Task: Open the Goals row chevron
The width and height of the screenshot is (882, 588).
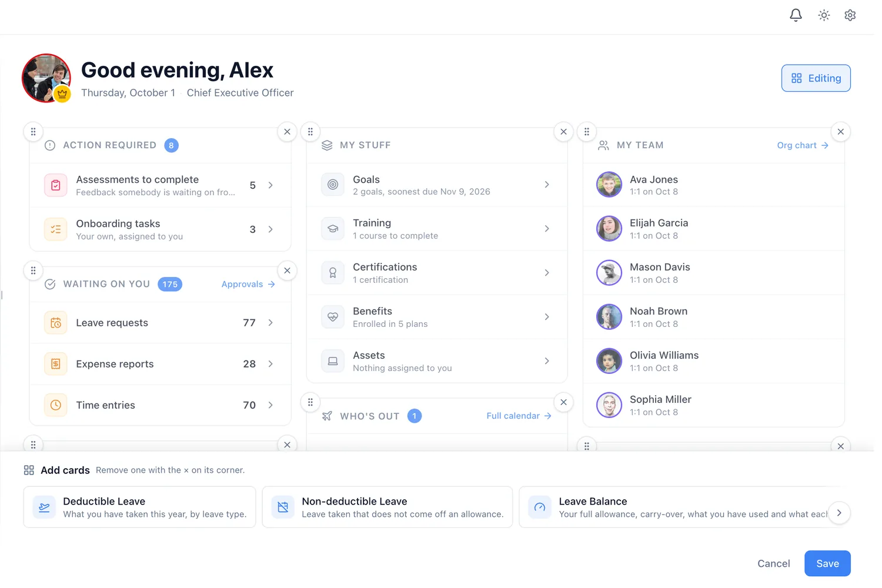Action: (x=547, y=185)
